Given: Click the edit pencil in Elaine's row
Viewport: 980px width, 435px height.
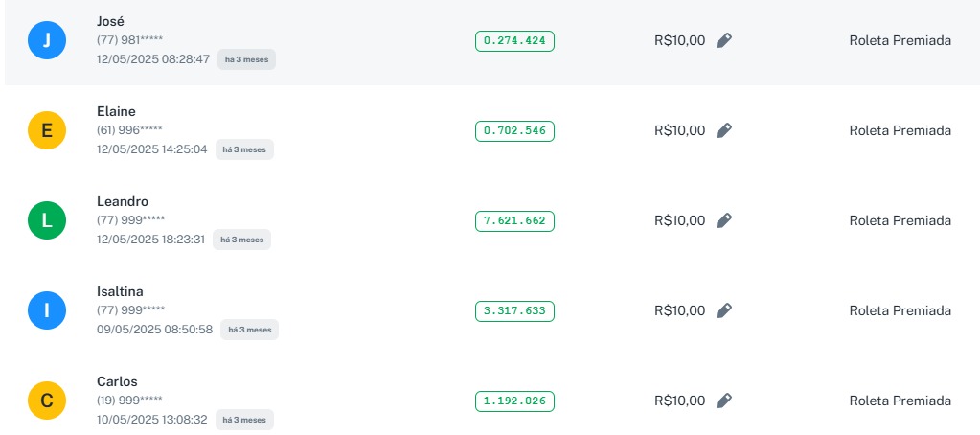Looking at the screenshot, I should pos(724,130).
